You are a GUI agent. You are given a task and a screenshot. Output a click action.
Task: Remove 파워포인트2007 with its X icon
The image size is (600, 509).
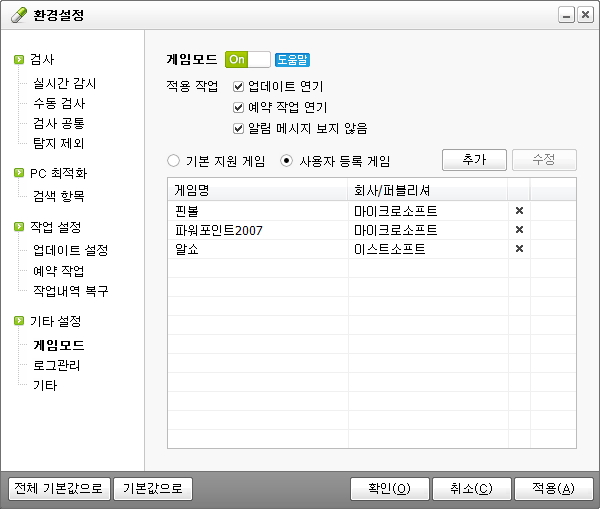pyautogui.click(x=519, y=230)
